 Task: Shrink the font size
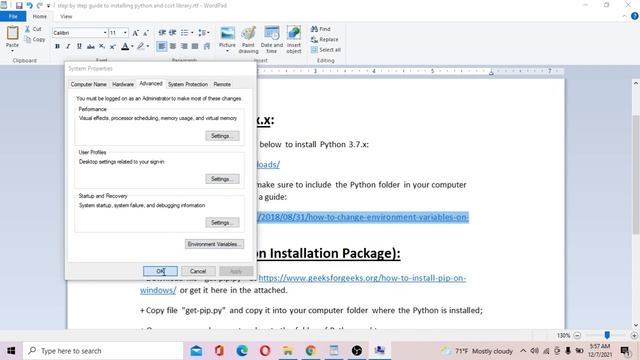click(x=146, y=33)
